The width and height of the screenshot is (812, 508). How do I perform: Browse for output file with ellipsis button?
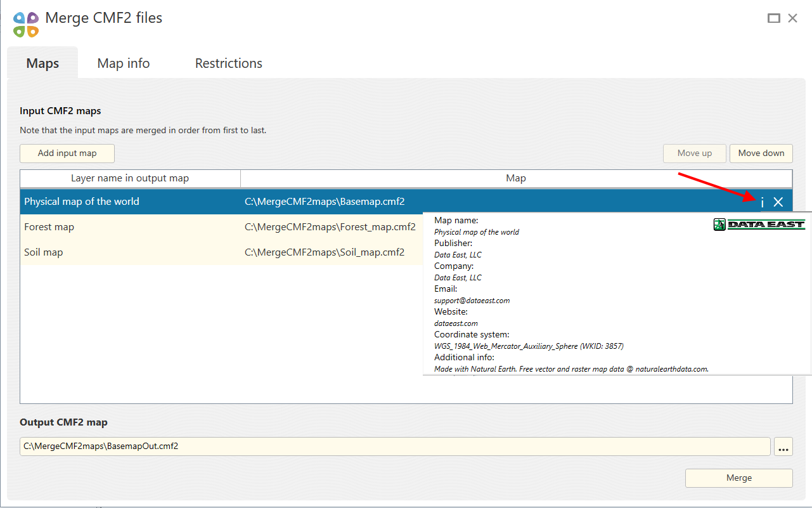(x=783, y=446)
